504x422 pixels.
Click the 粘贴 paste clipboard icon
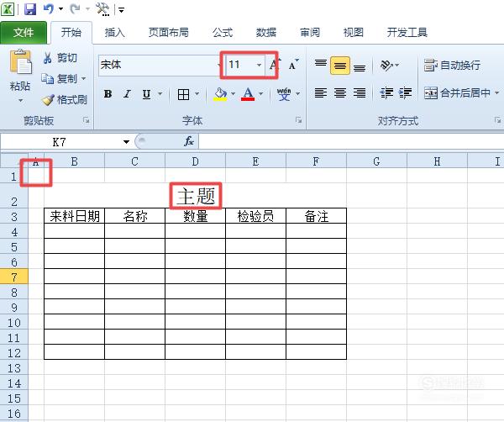click(x=20, y=62)
